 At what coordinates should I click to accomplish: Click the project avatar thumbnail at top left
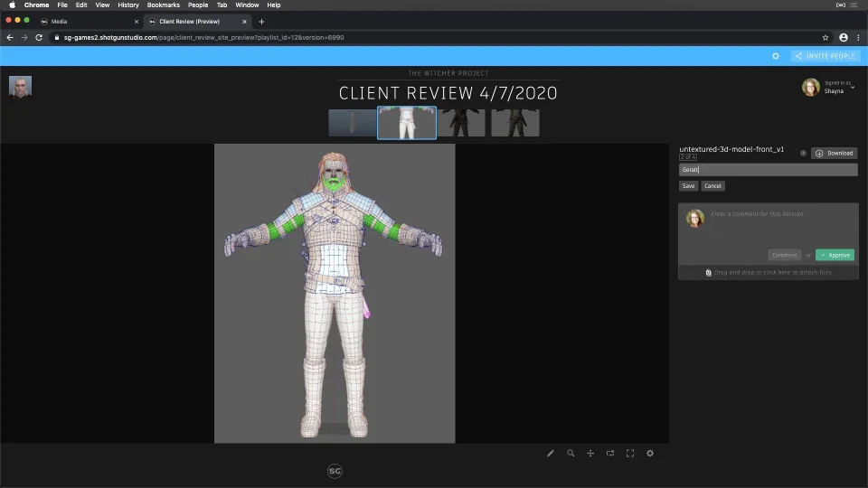point(21,87)
